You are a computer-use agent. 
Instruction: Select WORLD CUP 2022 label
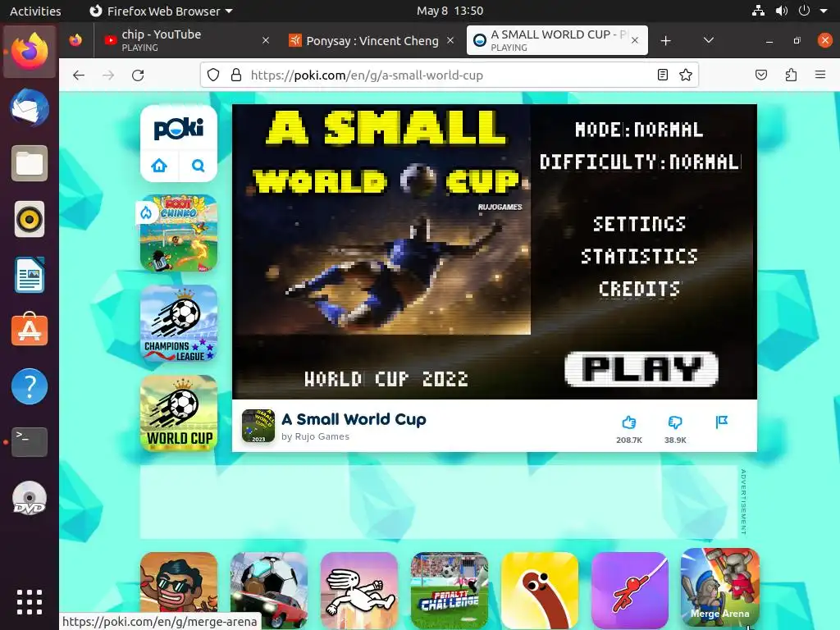386,379
